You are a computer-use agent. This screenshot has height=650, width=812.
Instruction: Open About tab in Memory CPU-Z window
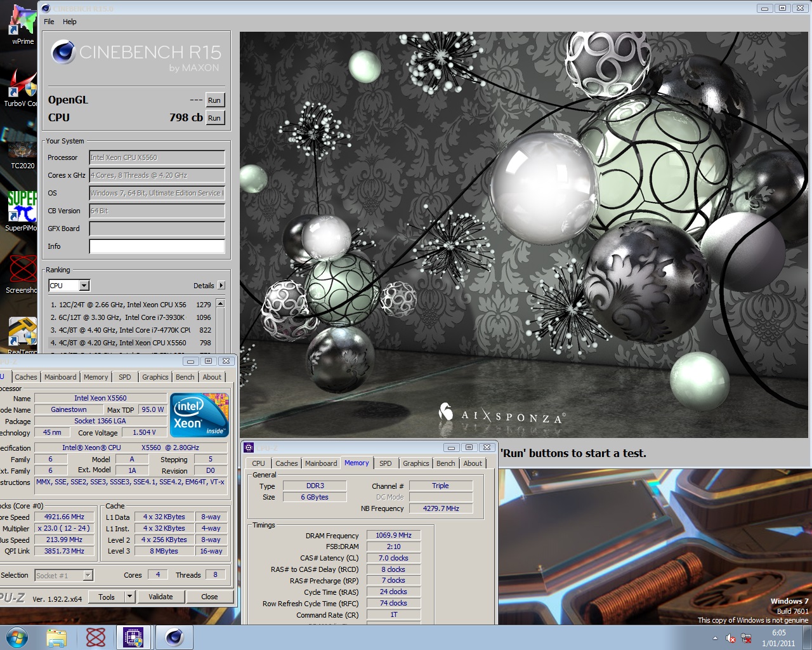pyautogui.click(x=473, y=463)
